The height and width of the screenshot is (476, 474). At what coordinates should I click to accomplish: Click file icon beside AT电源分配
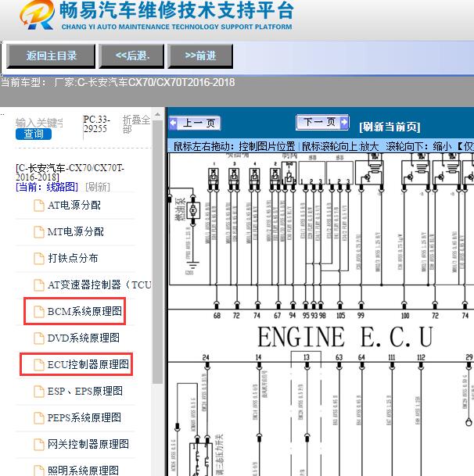pos(38,206)
